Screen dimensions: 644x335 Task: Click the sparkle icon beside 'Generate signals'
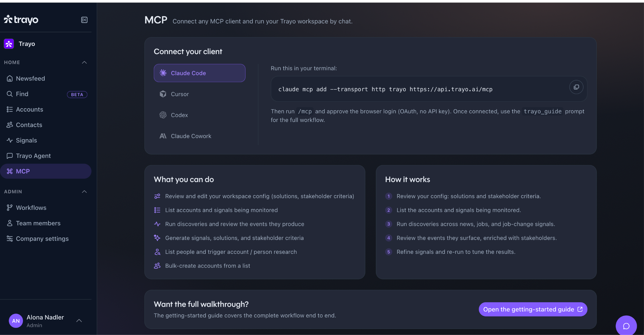[x=157, y=238]
